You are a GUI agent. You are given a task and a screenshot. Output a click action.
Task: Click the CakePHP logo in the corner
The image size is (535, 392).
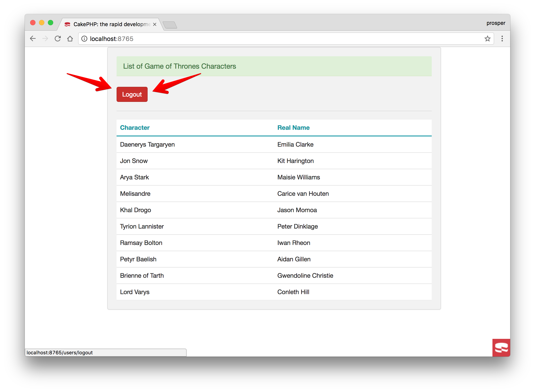[x=501, y=348]
